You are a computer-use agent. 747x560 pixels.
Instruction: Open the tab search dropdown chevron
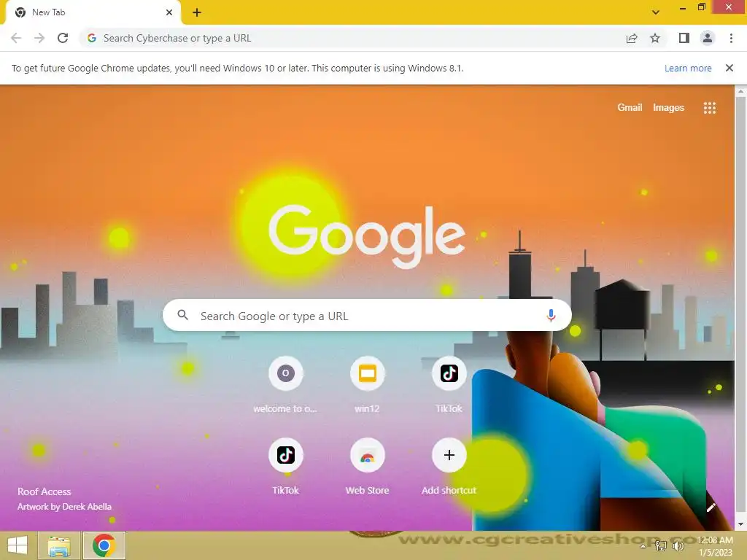[x=656, y=12]
